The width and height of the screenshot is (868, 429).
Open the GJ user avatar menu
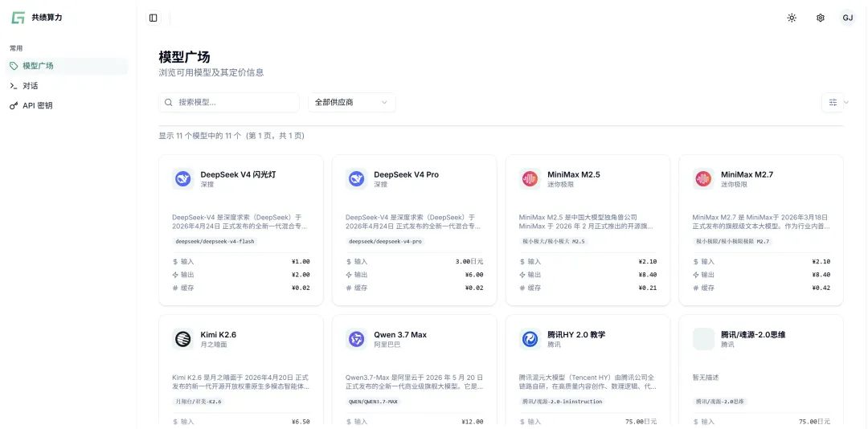point(848,18)
